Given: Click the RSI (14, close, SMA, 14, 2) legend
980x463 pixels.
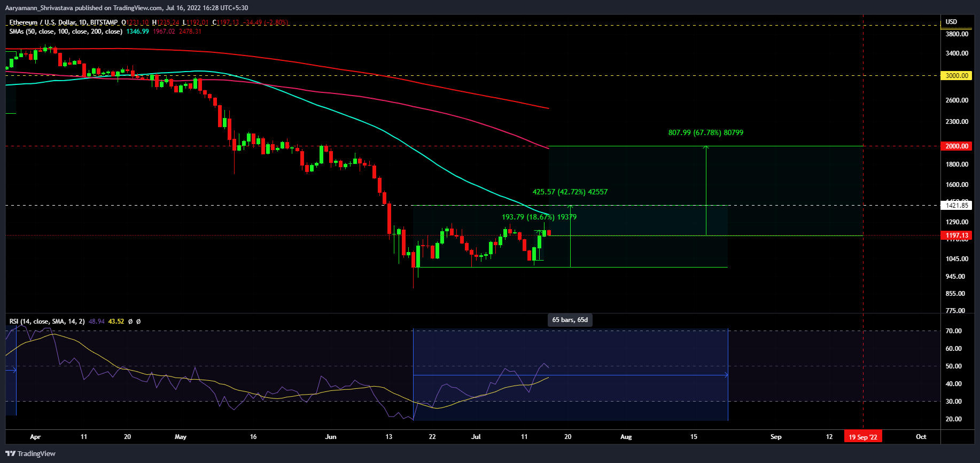Looking at the screenshot, I should [47, 321].
